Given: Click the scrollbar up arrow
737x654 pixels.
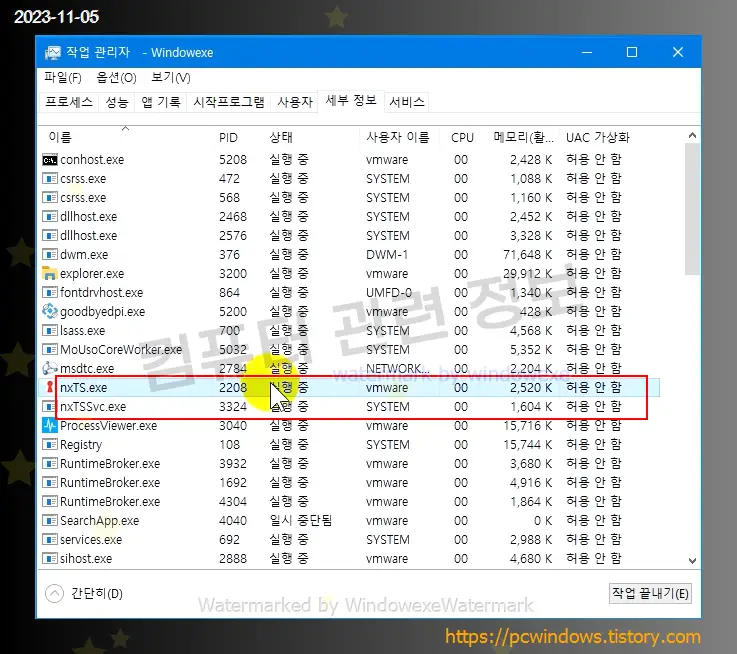Looking at the screenshot, I should click(x=692, y=135).
